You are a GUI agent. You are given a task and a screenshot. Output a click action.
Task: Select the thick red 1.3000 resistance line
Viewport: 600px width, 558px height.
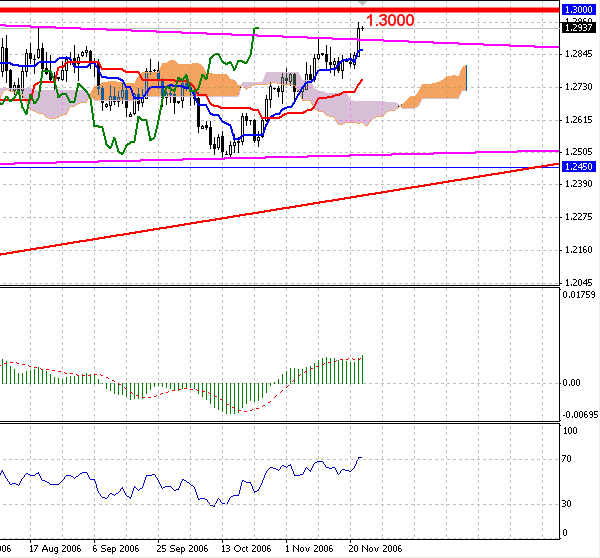coord(279,9)
